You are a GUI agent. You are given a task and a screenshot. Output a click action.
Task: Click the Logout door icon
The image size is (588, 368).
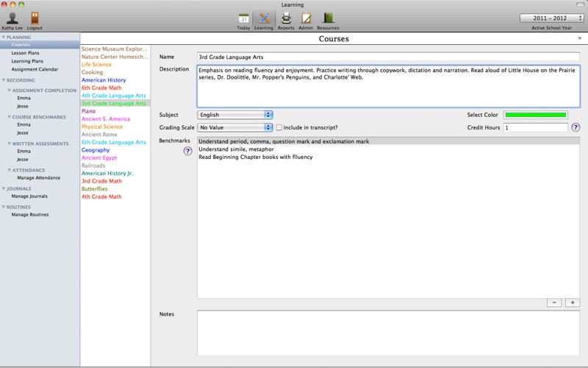coord(35,18)
